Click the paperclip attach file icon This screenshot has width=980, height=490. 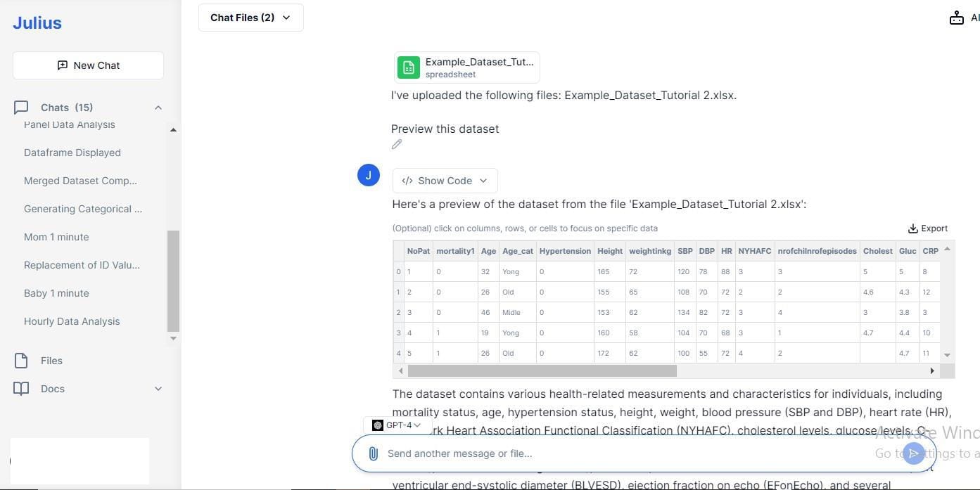373,453
